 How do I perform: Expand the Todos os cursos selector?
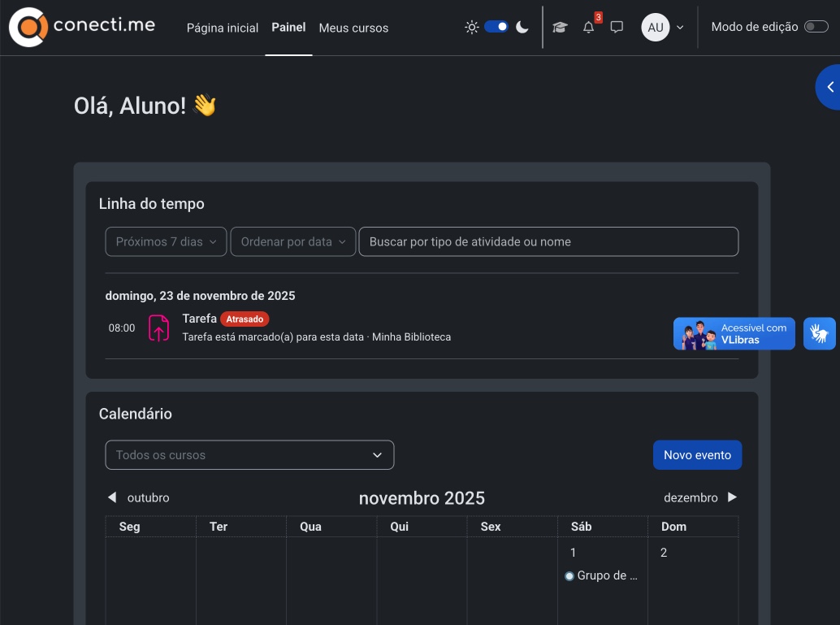(x=249, y=454)
